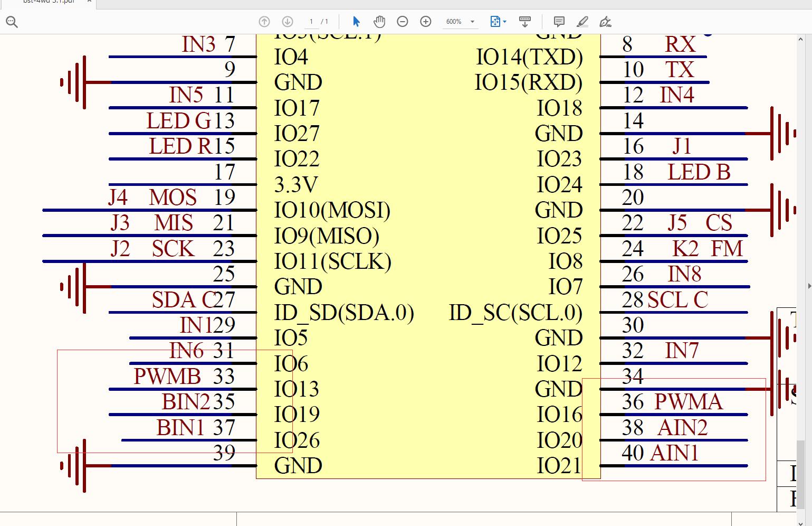Click the LED G net label
The image size is (812, 526).
click(178, 121)
